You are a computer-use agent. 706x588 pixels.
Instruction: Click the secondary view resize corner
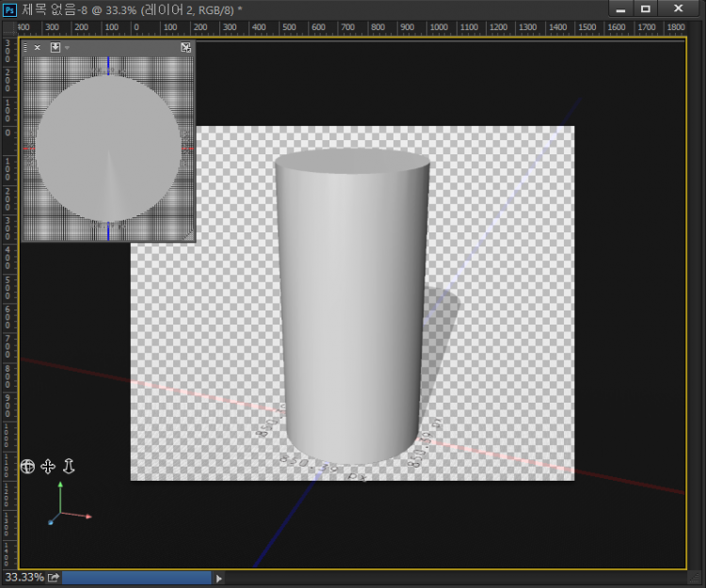point(190,236)
